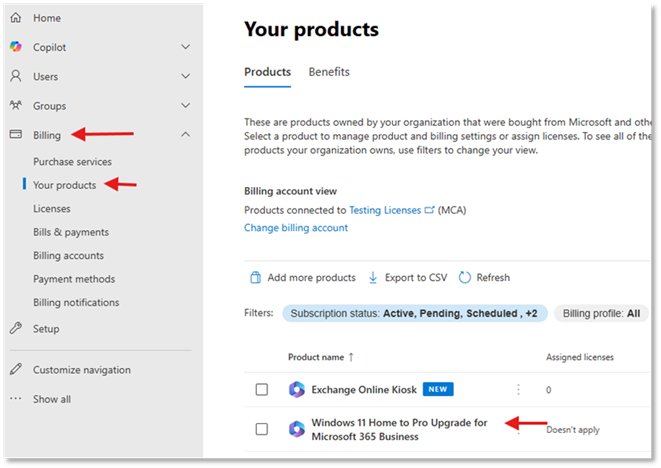Click the Change billing account link

(296, 228)
